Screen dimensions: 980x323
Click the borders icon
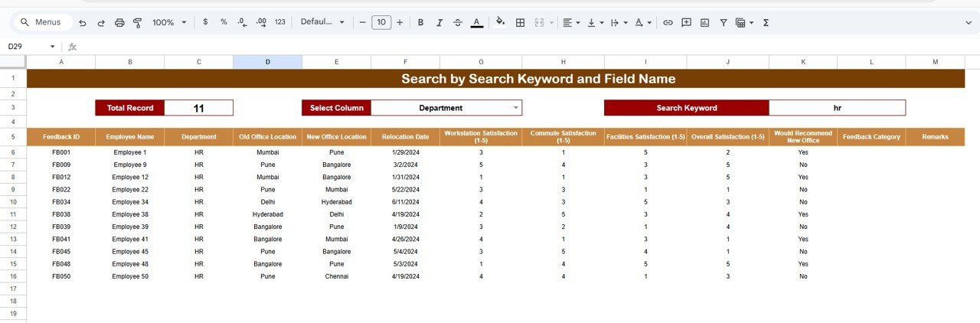pyautogui.click(x=520, y=23)
